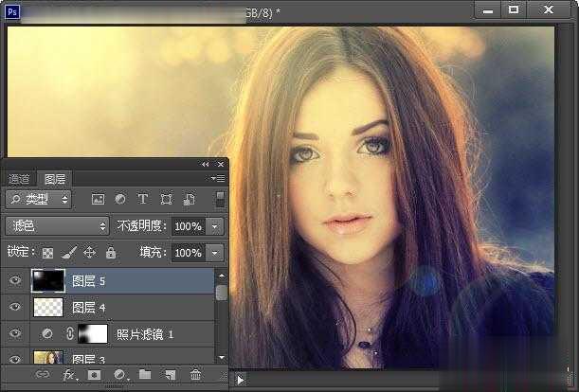Toggle the layer filtering switch

tap(220, 199)
